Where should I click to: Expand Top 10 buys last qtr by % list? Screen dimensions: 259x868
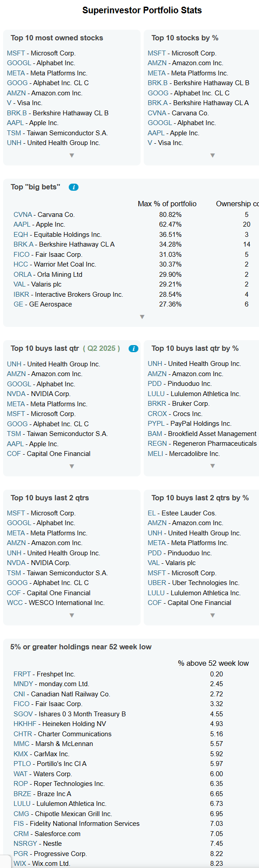pos(212,466)
